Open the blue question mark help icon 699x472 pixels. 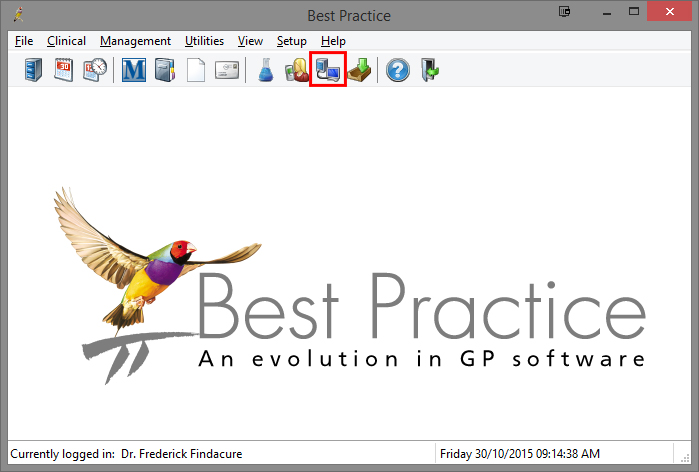point(398,71)
